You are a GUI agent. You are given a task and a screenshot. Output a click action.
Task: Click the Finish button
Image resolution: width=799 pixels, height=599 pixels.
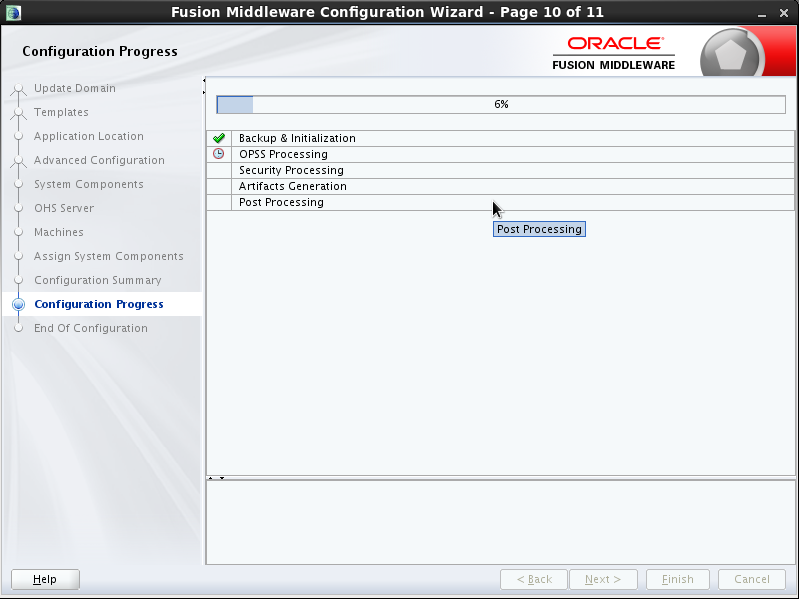tap(678, 579)
